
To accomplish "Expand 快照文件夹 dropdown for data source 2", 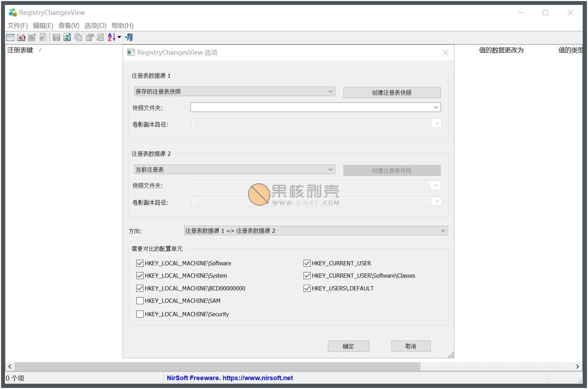I will click(x=436, y=185).
